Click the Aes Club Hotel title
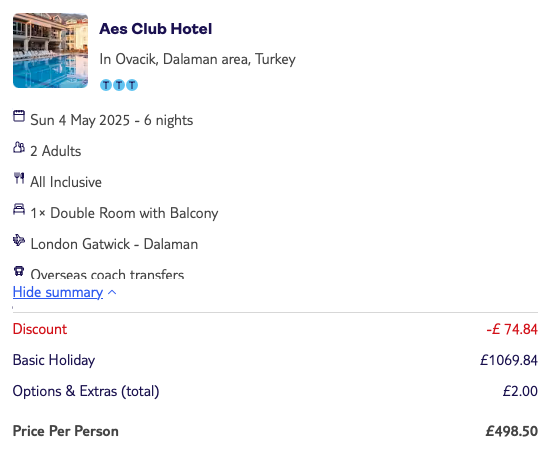This screenshot has width=549, height=455. coord(156,29)
